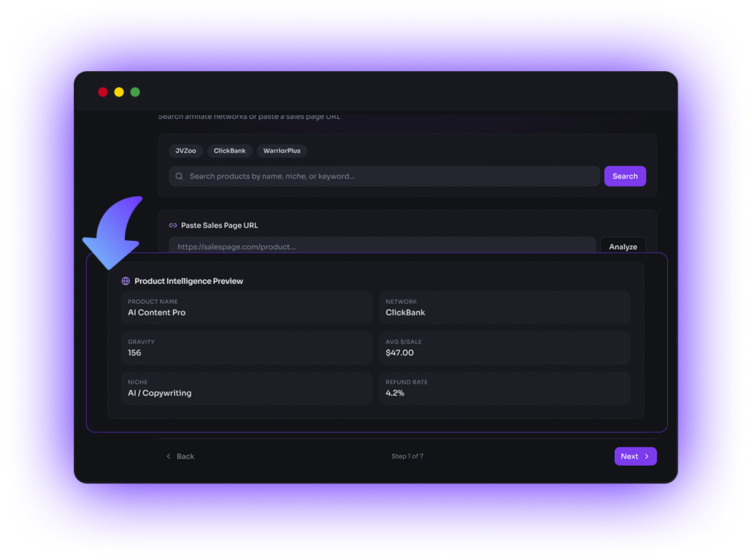Screen dimensions: 752x560
Task: Click the link icon beside Paste Sales Page URL
Action: pos(173,225)
